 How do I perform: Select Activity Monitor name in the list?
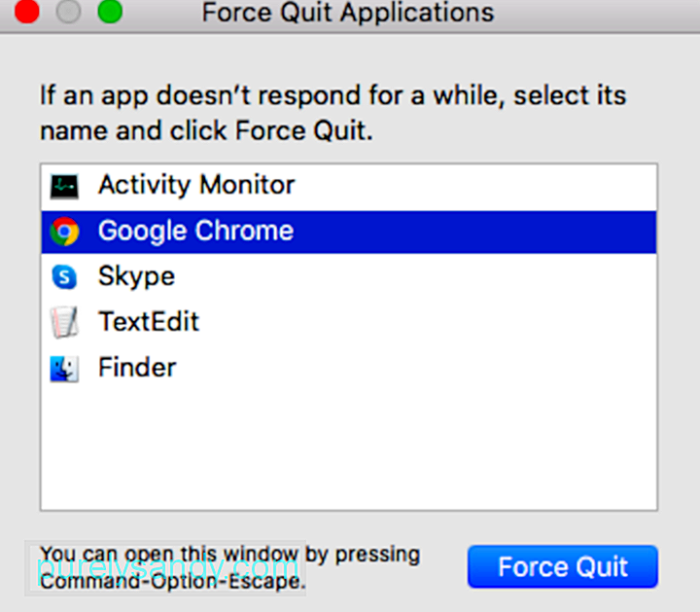click(x=196, y=185)
